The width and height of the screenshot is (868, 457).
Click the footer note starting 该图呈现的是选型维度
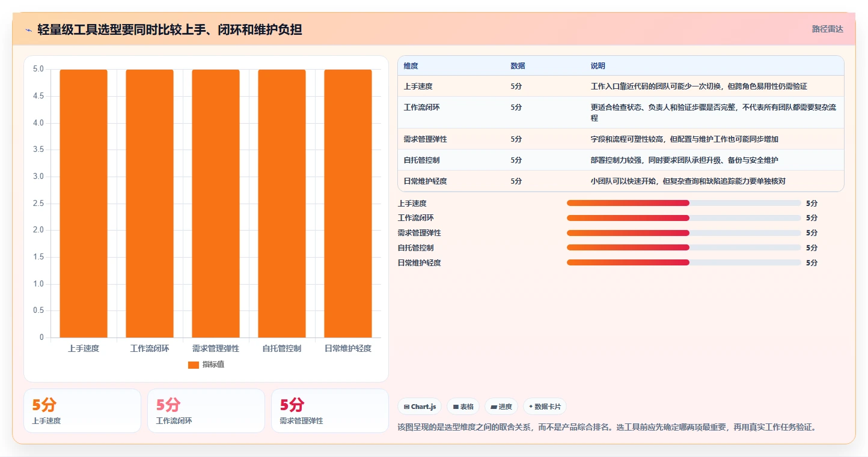tap(607, 428)
